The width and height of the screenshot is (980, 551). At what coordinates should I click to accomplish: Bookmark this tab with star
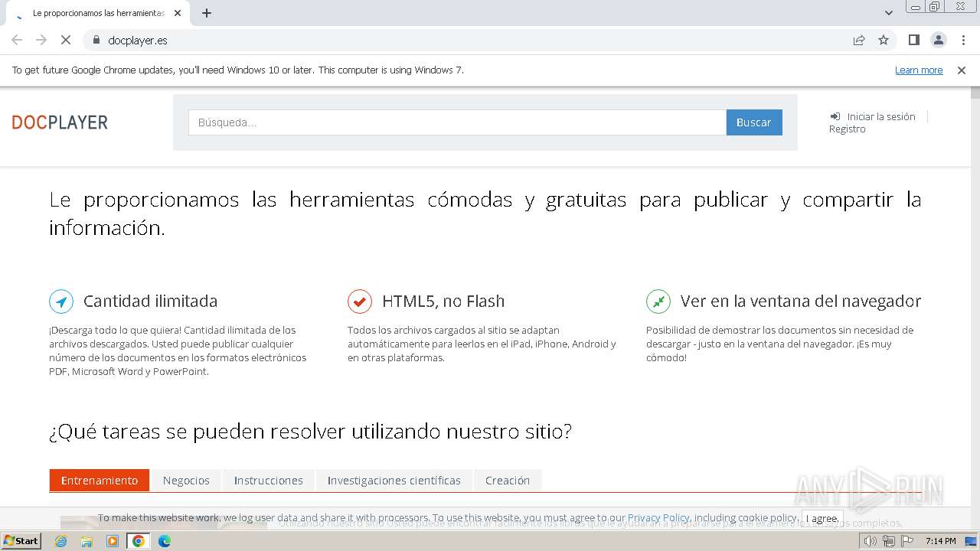click(x=884, y=40)
